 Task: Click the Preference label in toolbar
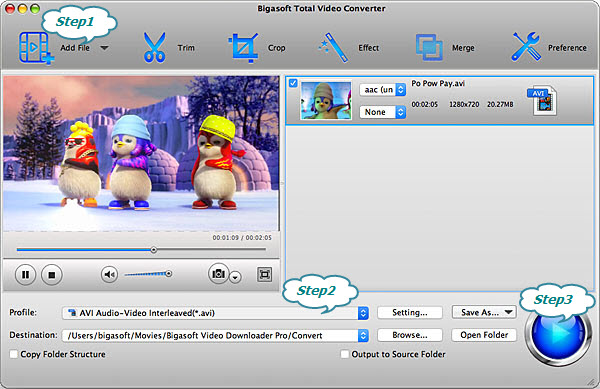[567, 48]
